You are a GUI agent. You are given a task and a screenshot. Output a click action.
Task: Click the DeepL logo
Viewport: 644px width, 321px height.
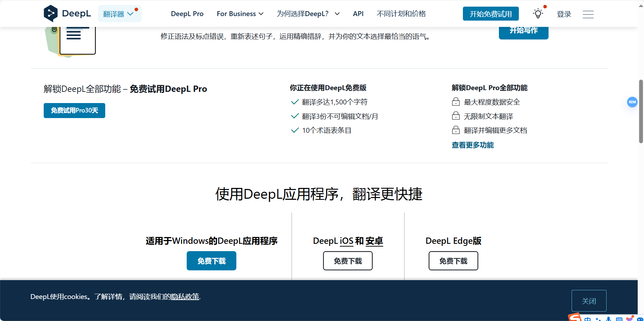point(68,13)
